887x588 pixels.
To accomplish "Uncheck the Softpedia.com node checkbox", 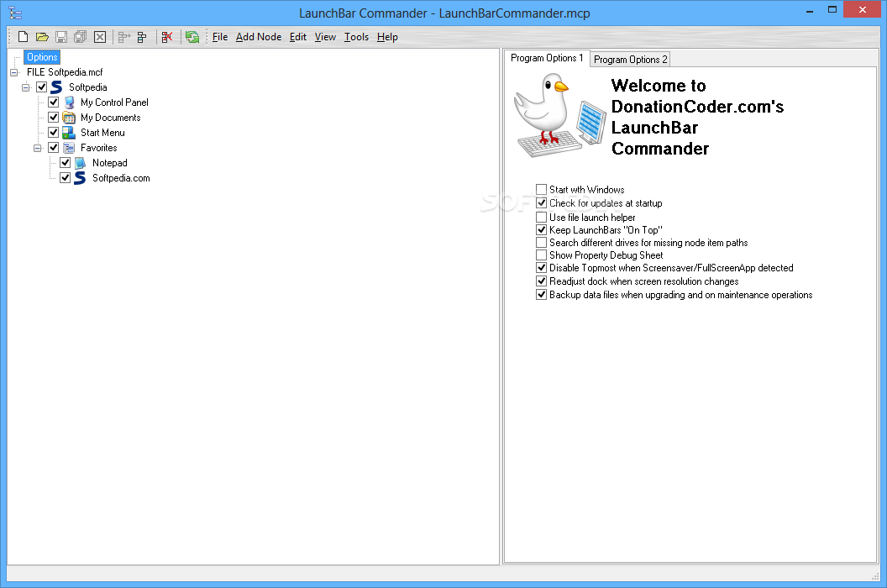I will pos(65,178).
